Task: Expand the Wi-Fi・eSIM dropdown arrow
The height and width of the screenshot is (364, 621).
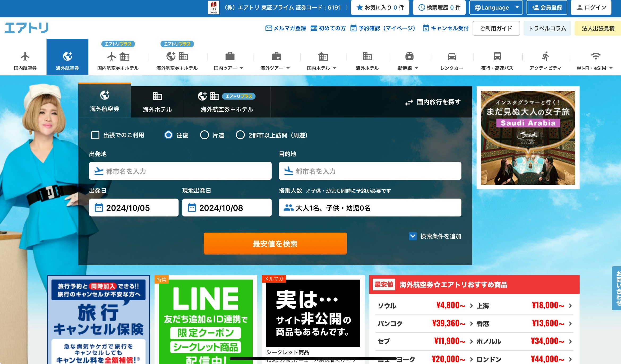Action: (611, 68)
